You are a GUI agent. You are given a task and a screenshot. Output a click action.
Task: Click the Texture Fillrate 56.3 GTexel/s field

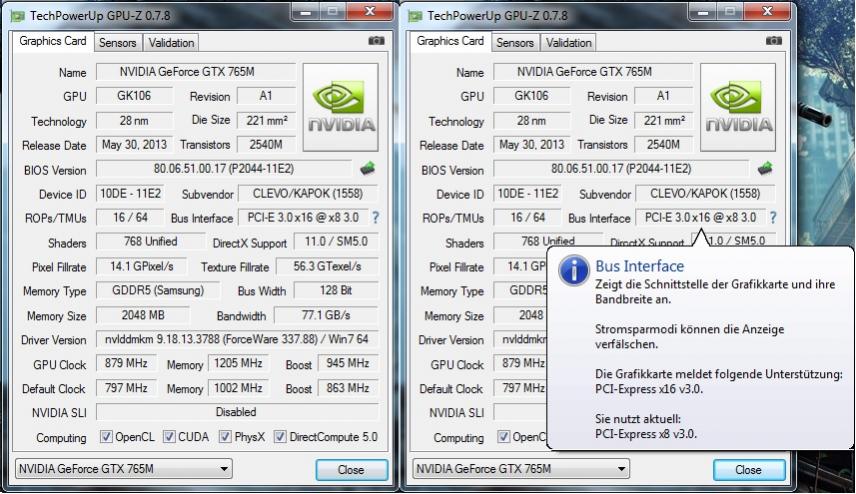(328, 266)
